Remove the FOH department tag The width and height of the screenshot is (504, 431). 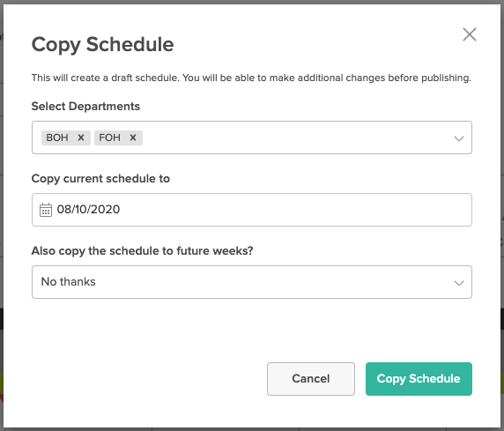pyautogui.click(x=133, y=137)
